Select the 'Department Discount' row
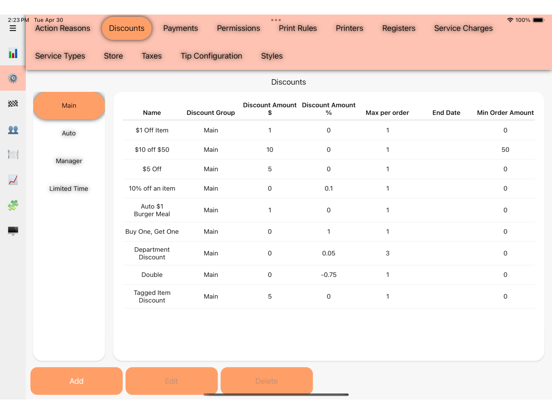Screen dimensions: 552x414 328,253
